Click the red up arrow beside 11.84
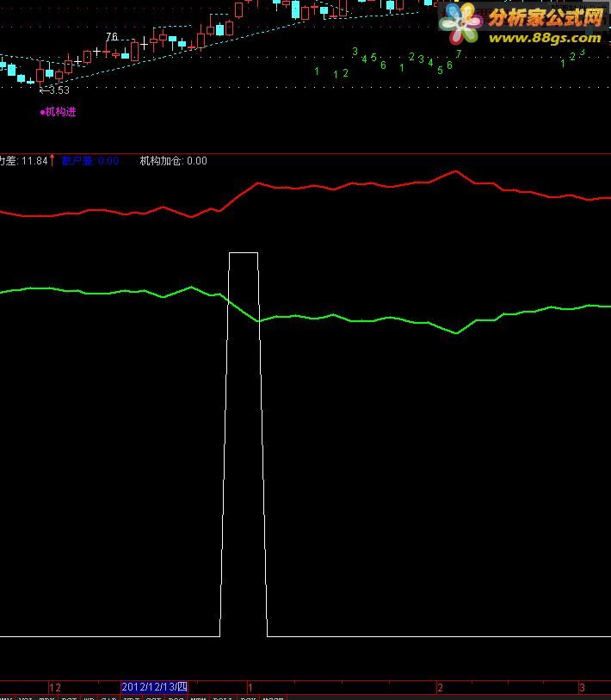The image size is (611, 700). [x=52, y=160]
